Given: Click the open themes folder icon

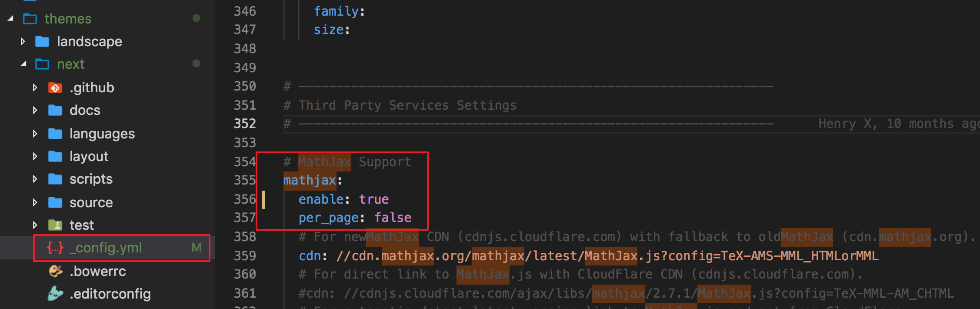Looking at the screenshot, I should coord(30,19).
